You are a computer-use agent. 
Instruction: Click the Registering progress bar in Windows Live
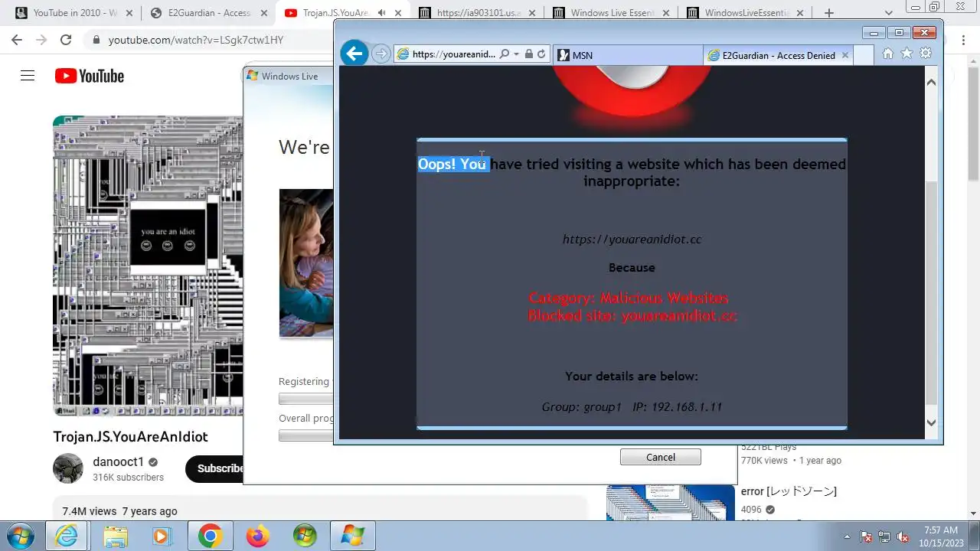pos(306,399)
